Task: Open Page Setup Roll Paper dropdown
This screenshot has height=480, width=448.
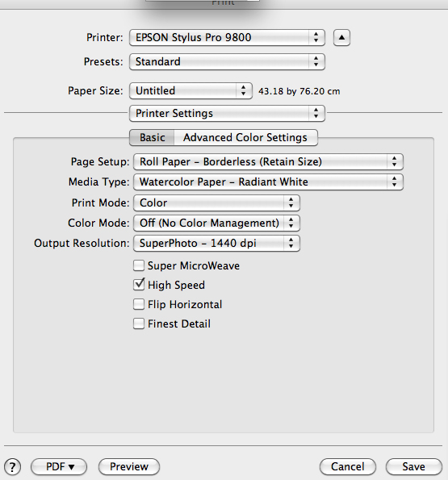Action: [268, 162]
